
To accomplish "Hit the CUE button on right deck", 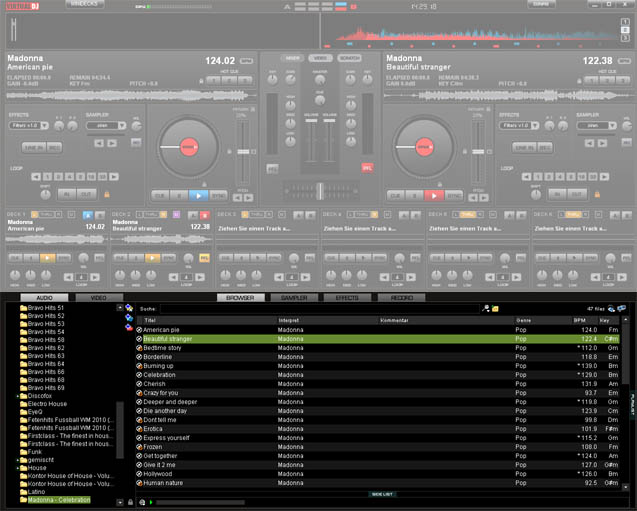I will pyautogui.click(x=395, y=196).
